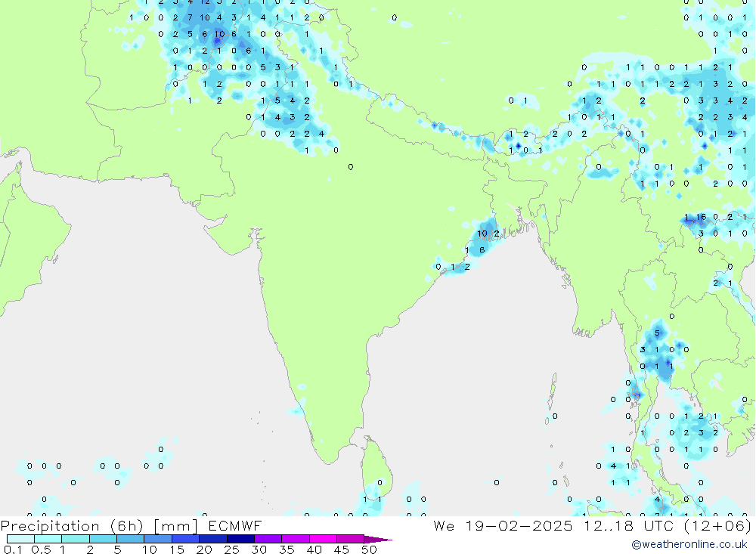Click the '12..18 UTC' time range text
Image resolution: width=756 pixels, height=554 pixels.
coord(628,525)
